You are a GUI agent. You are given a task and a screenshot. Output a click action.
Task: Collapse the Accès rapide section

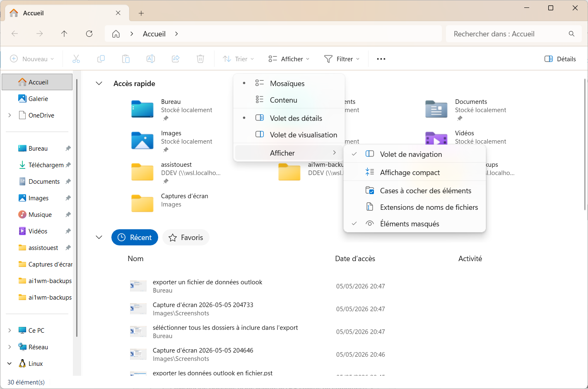point(99,83)
